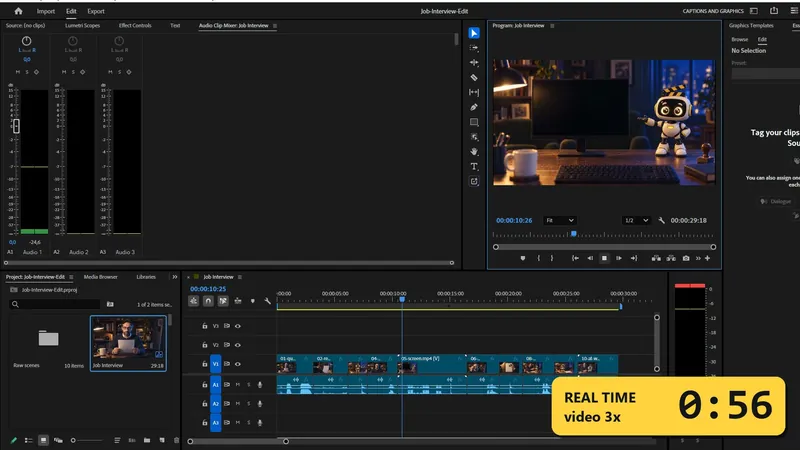Open the Libraries tab
This screenshot has width=800, height=450.
pyautogui.click(x=146, y=277)
